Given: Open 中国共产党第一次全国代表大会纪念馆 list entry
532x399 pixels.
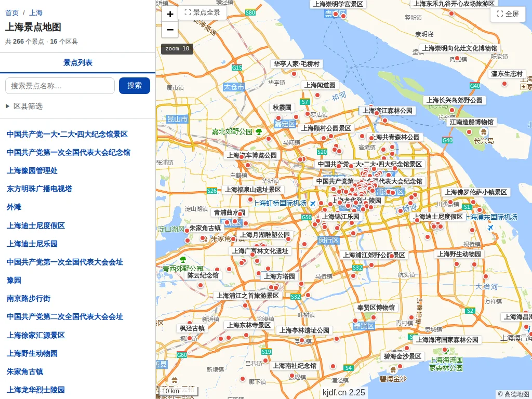Looking at the screenshot, I should [x=69, y=152].
